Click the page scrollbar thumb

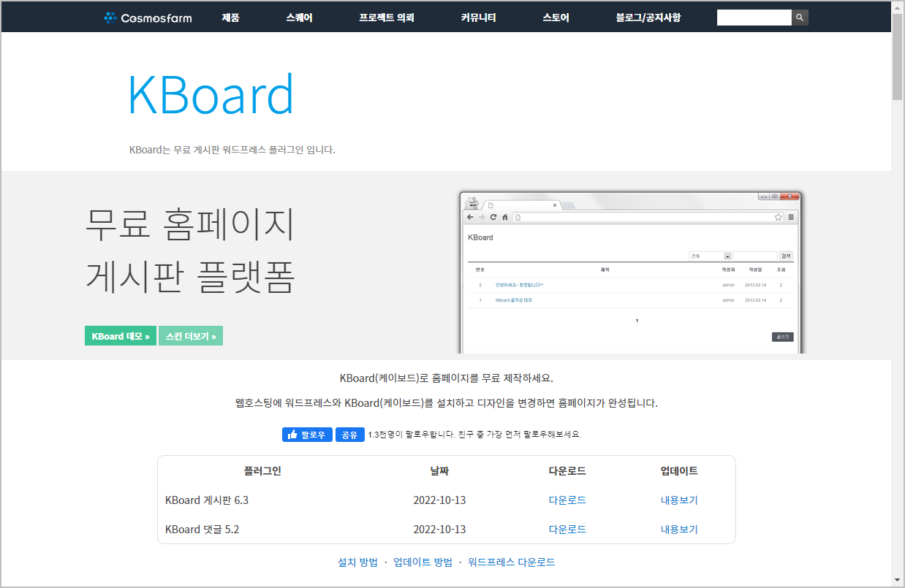click(x=898, y=56)
